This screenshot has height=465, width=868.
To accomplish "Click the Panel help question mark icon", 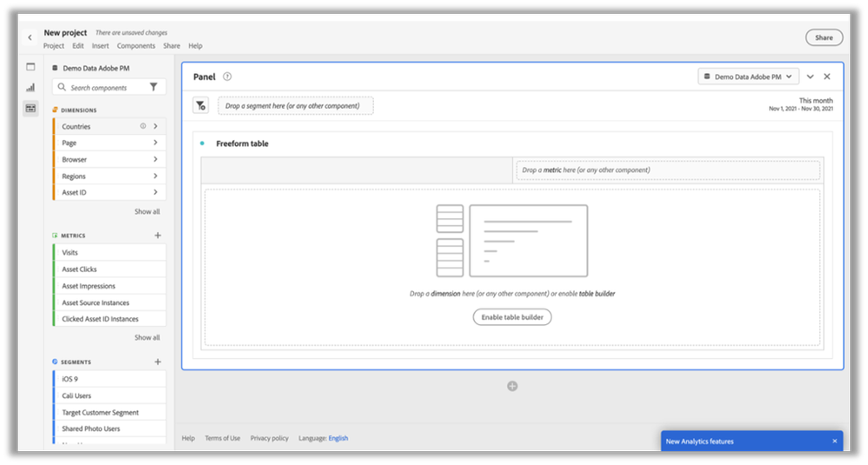I will tap(227, 76).
